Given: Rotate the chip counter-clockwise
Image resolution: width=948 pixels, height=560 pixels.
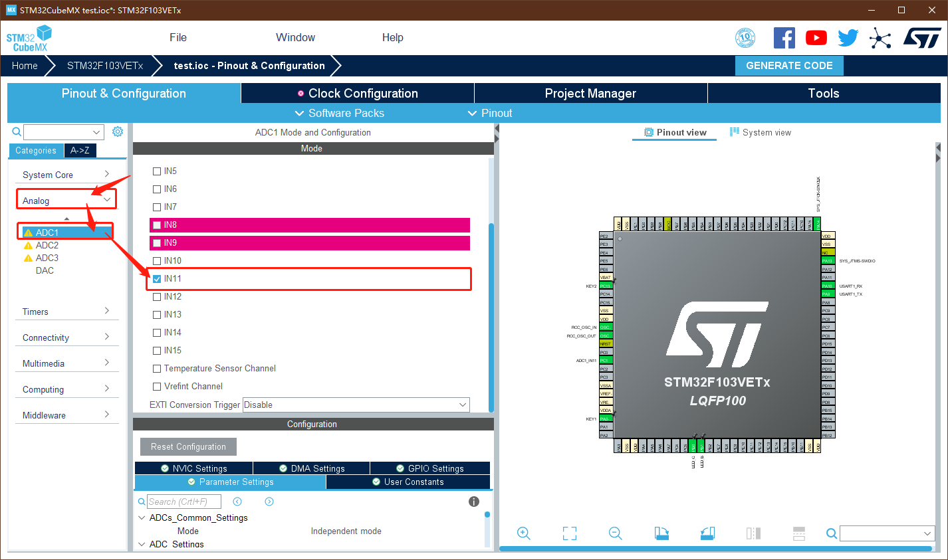Looking at the screenshot, I should (707, 533).
